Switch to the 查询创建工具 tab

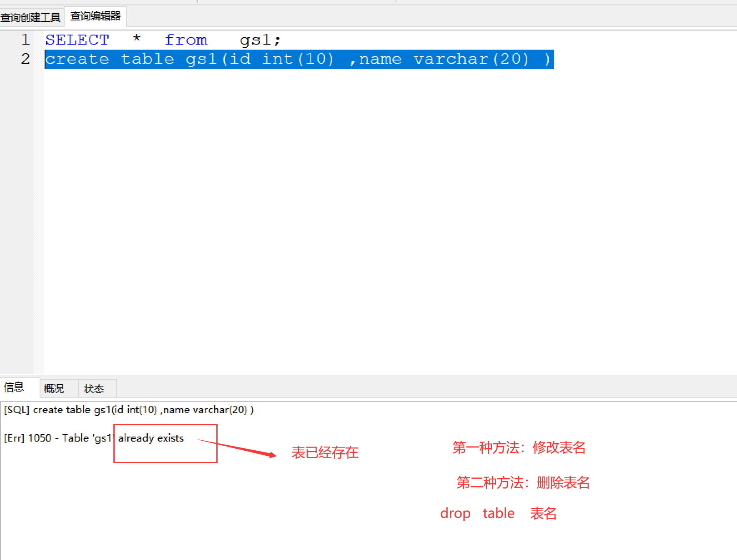[31, 18]
